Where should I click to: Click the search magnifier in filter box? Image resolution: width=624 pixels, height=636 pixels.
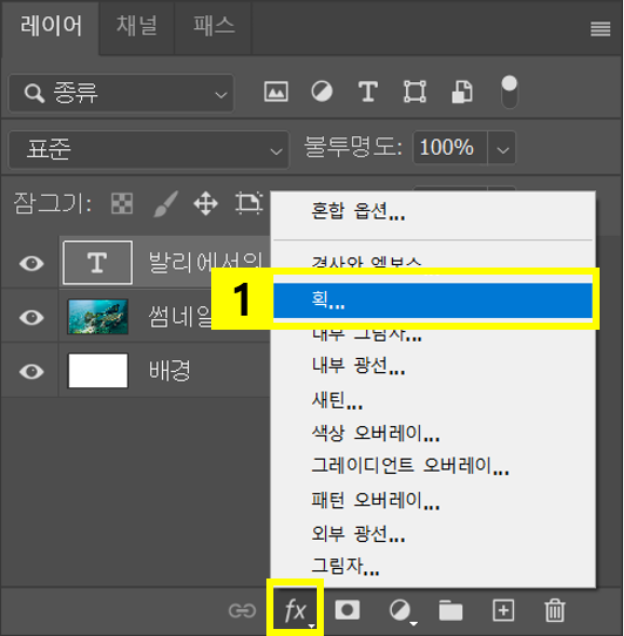pyautogui.click(x=34, y=93)
